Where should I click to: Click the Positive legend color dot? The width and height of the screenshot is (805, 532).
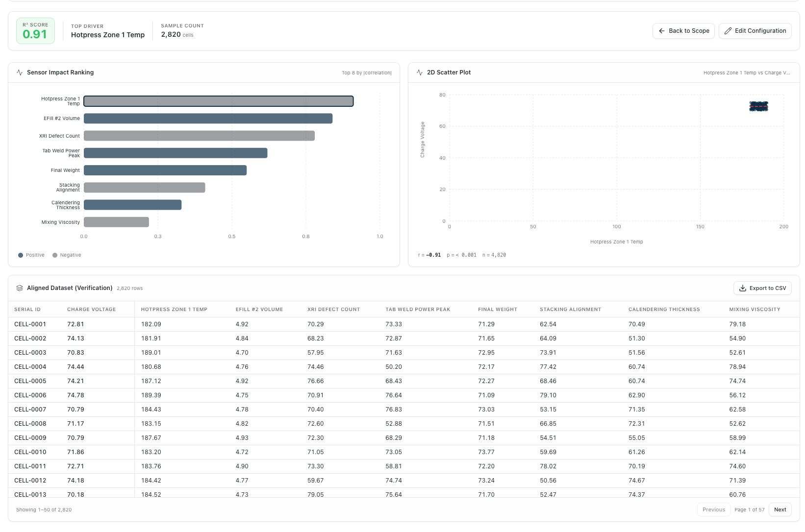tap(21, 255)
